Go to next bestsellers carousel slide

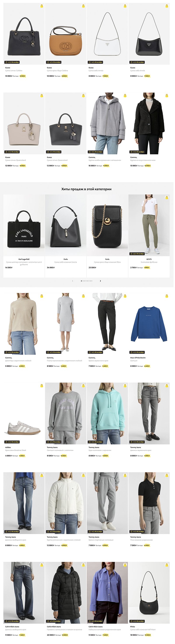point(100,281)
